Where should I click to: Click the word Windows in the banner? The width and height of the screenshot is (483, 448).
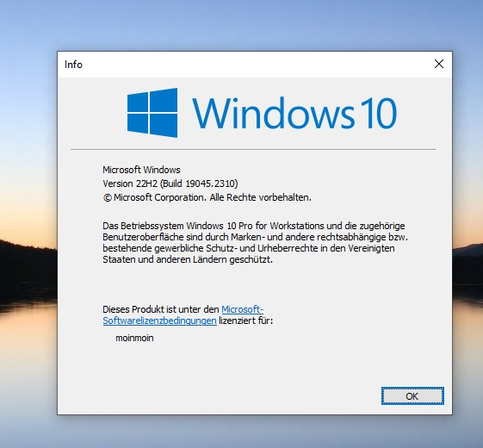pos(273,113)
